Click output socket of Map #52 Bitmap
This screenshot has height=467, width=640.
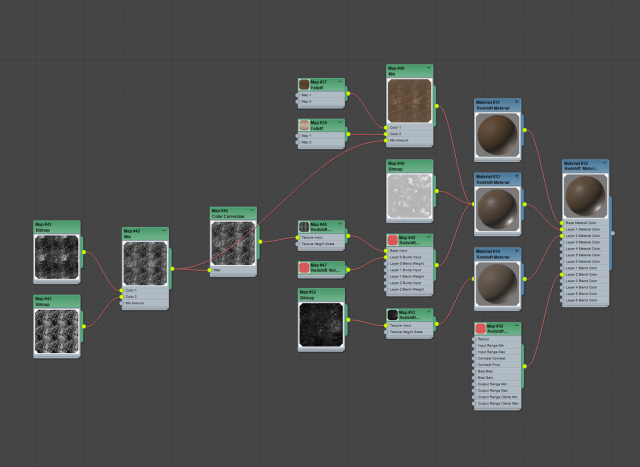(x=348, y=320)
